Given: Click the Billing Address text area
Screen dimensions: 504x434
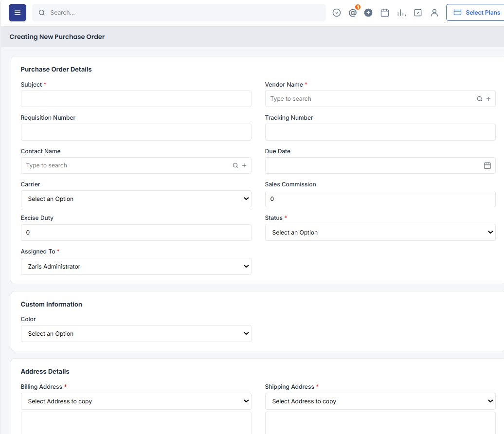Looking at the screenshot, I should (x=136, y=423).
